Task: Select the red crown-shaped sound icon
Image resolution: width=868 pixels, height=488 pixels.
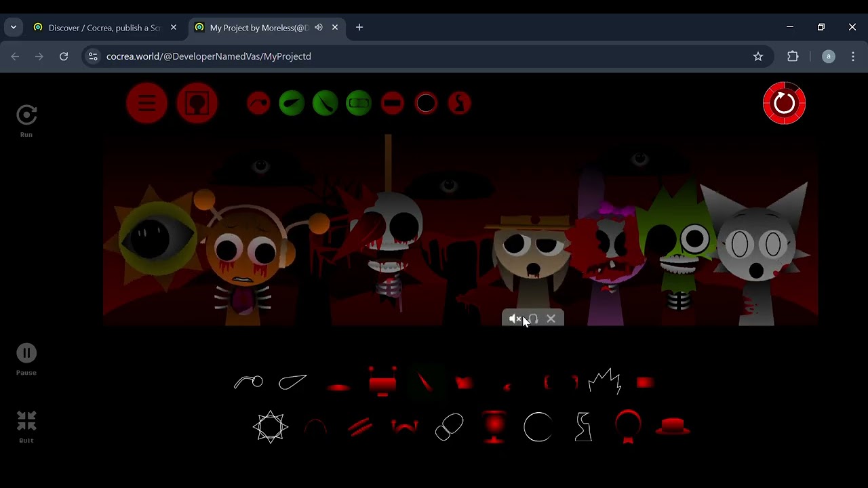Action: pos(465,383)
